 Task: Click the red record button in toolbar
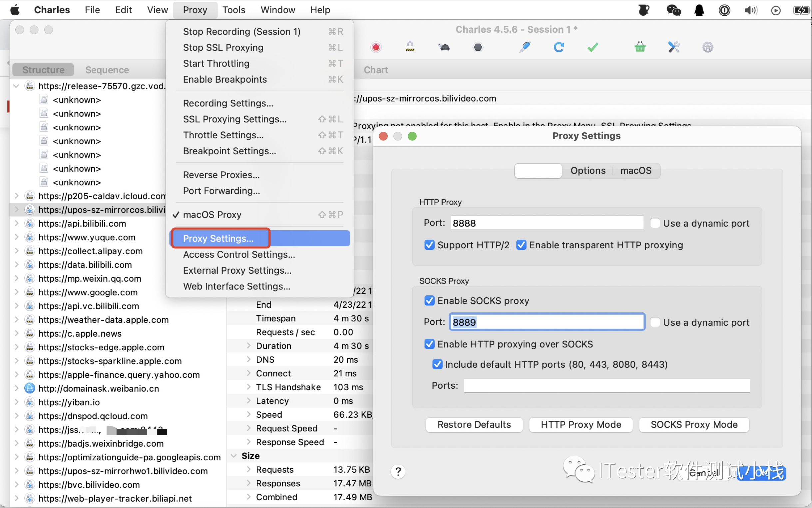[376, 47]
